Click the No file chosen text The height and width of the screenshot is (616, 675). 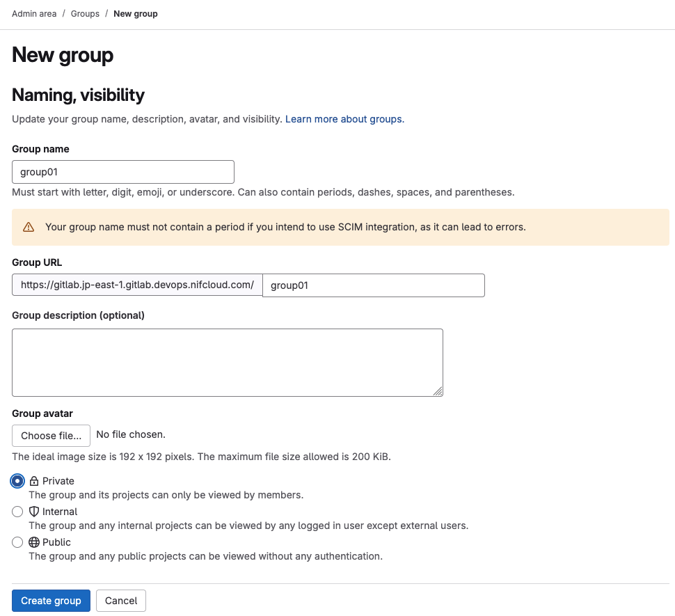131,434
